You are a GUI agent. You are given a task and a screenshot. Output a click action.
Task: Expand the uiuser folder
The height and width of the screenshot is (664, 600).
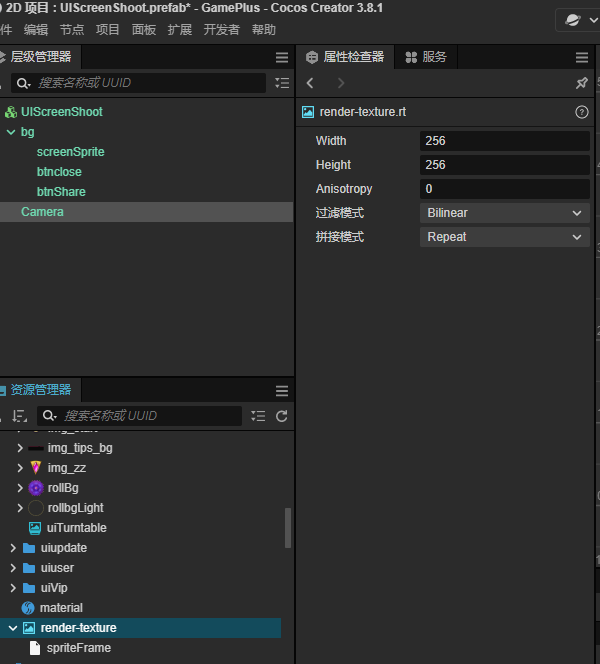click(13, 568)
